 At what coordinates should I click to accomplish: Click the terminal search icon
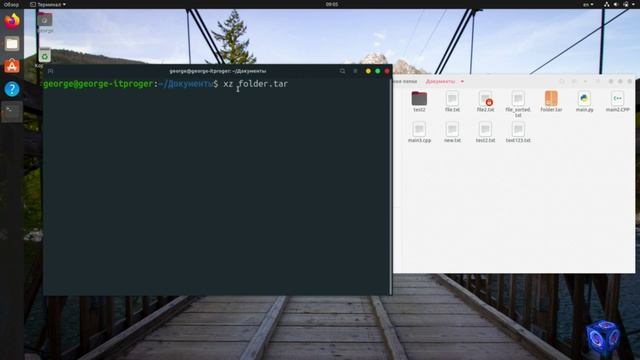(x=342, y=71)
